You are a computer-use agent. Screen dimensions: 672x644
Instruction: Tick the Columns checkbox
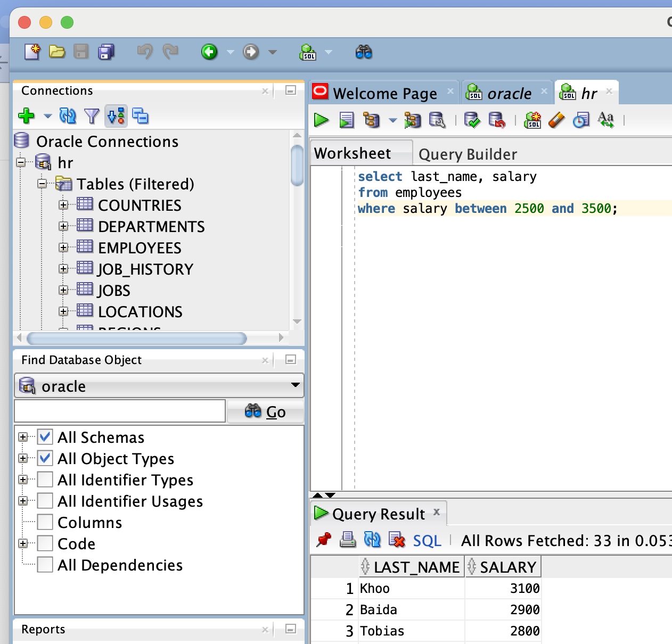pyautogui.click(x=45, y=522)
